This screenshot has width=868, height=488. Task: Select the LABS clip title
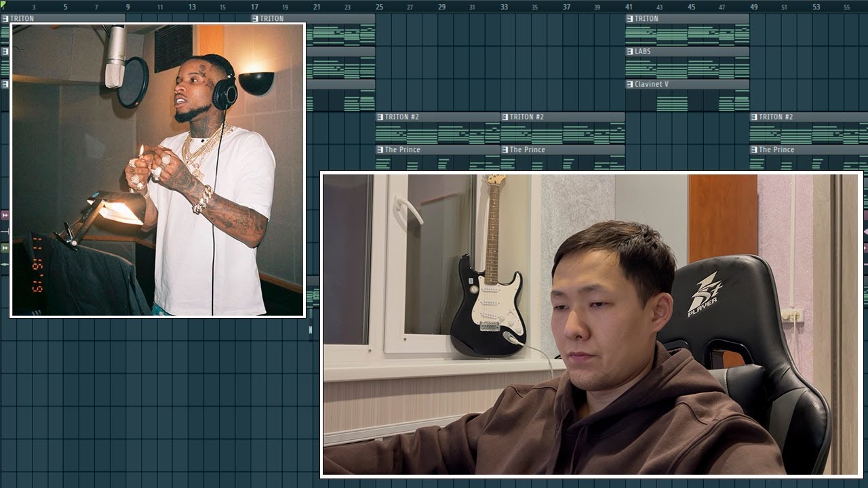pos(642,51)
